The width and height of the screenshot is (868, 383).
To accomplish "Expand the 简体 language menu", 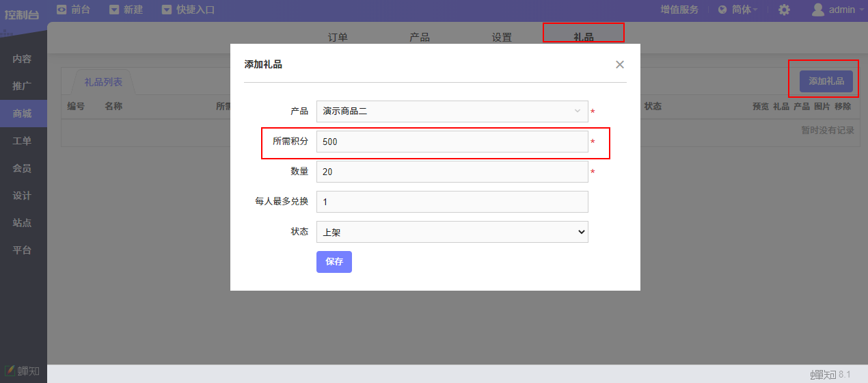I will 744,10.
